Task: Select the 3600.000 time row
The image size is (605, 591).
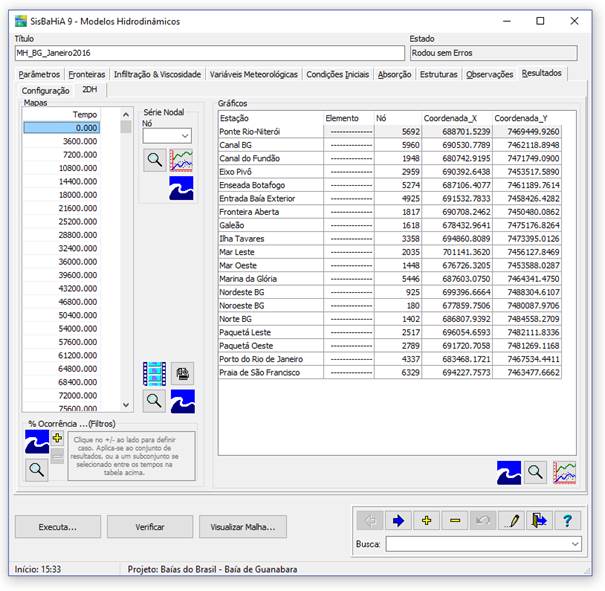Action: (62, 141)
